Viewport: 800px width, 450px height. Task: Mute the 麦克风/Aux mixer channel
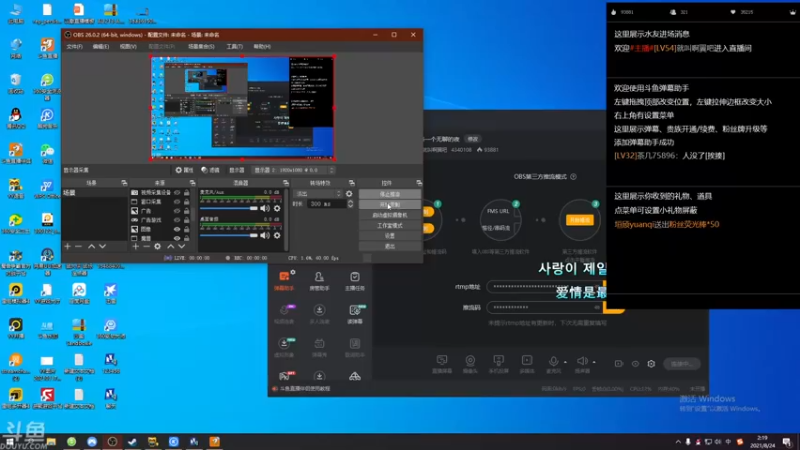tap(265, 208)
